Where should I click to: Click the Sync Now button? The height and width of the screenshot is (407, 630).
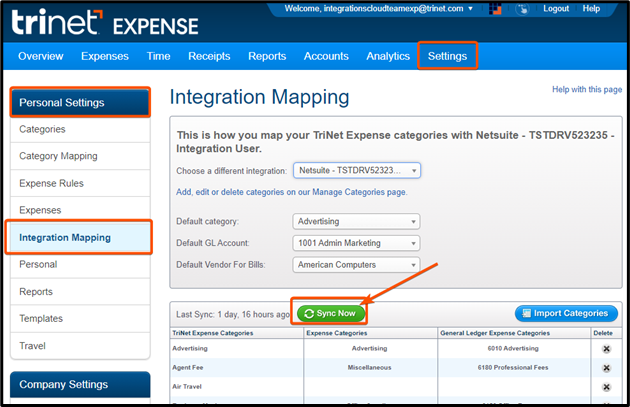tap(331, 313)
